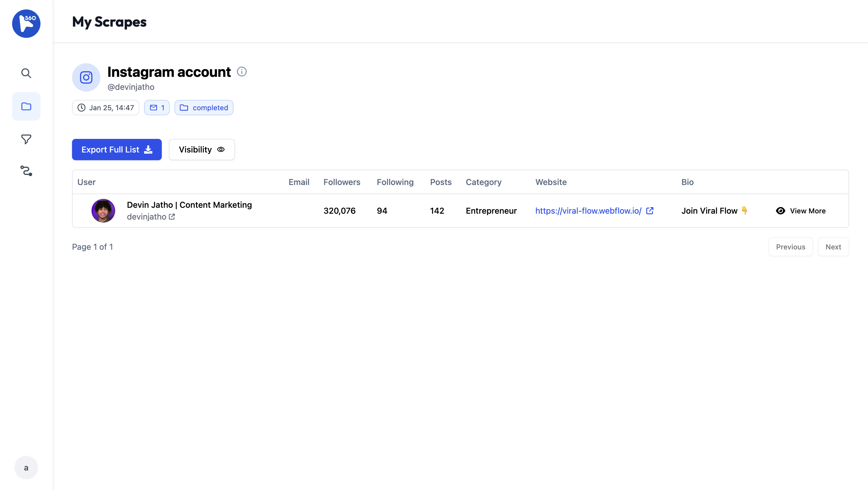Click the Instagram logo icon
Screen dimensions: 868x490
(x=86, y=77)
